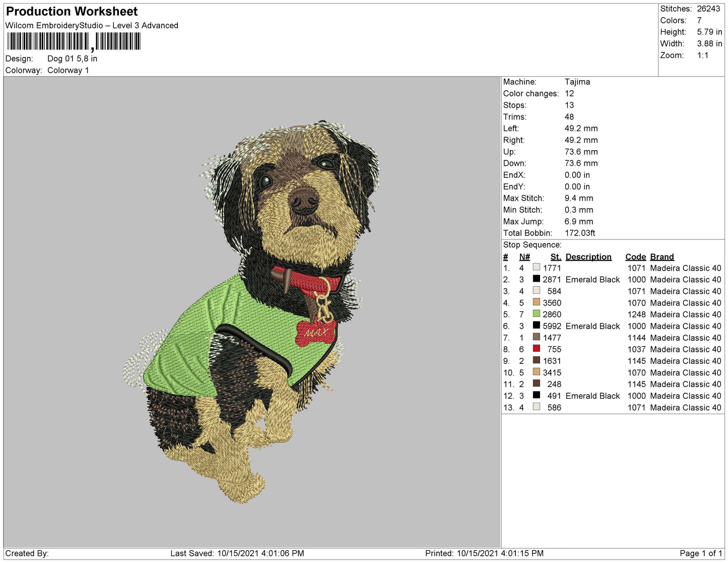Image resolution: width=728 pixels, height=563 pixels.
Task: Click the EndY value 0.00 in
Action: 577,186
